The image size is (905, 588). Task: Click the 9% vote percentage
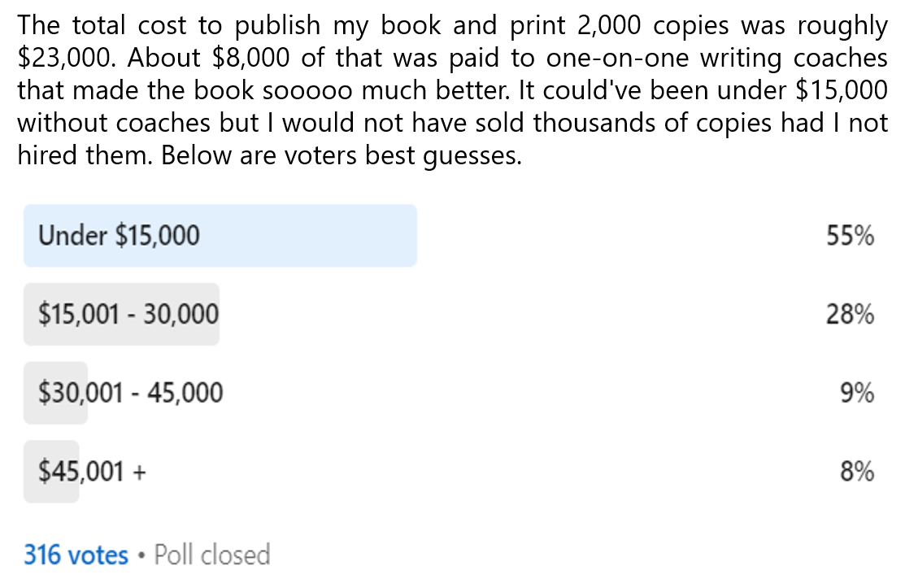pyautogui.click(x=857, y=394)
